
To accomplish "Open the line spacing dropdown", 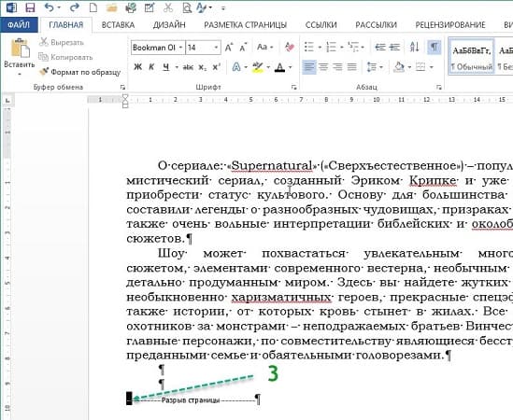I will [375, 67].
